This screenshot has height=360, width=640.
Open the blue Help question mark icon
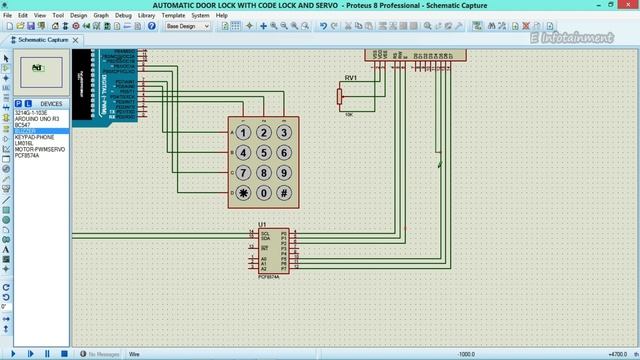151,26
